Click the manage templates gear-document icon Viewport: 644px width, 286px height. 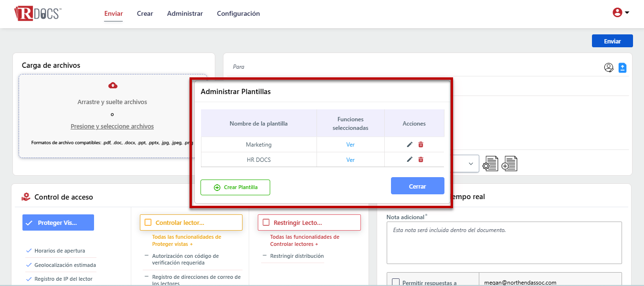click(490, 163)
